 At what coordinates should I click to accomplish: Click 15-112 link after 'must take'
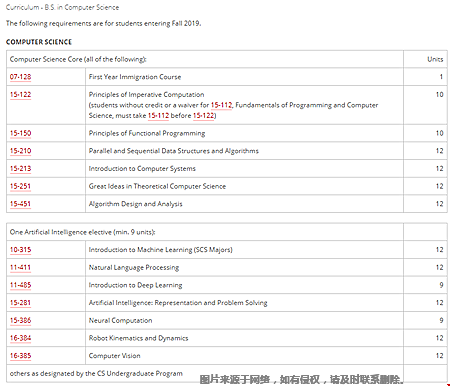[158, 116]
